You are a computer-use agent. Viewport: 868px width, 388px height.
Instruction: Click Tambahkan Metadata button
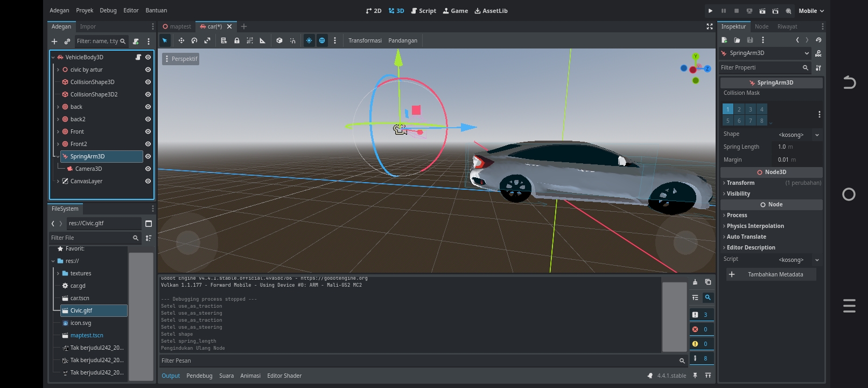coord(771,274)
